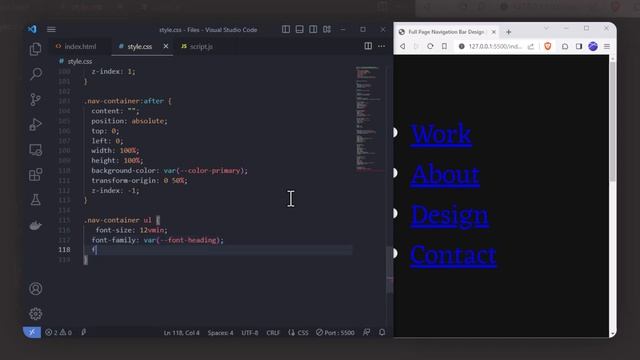Viewport: 640px width, 360px height.
Task: Open the Remote Explorer view
Action: coord(36,150)
